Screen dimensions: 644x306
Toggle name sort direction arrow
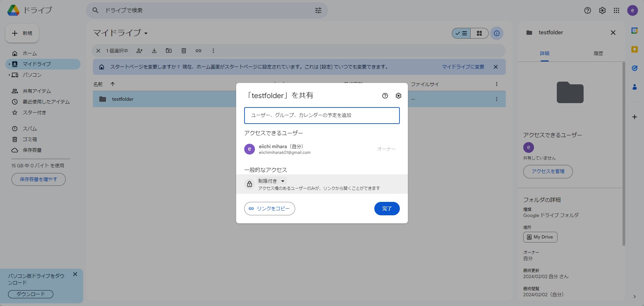[113, 84]
